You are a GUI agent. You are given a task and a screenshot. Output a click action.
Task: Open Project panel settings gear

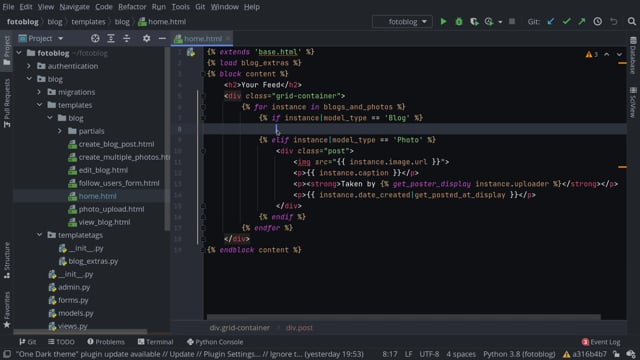tap(147, 38)
